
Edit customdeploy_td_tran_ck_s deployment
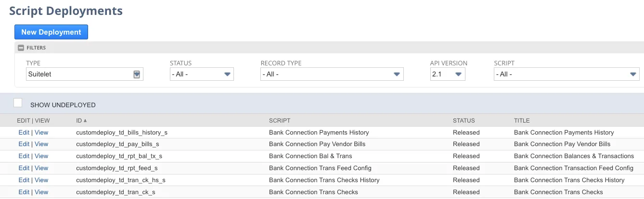coord(24,192)
